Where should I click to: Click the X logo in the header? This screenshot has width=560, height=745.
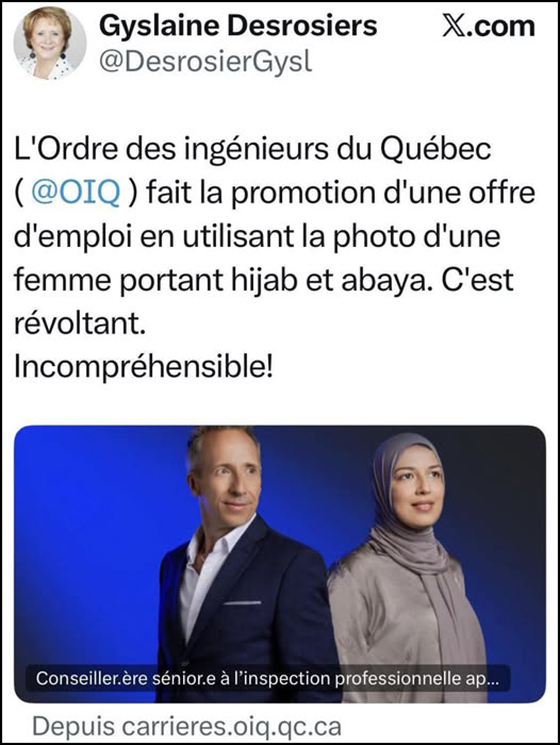454,26
